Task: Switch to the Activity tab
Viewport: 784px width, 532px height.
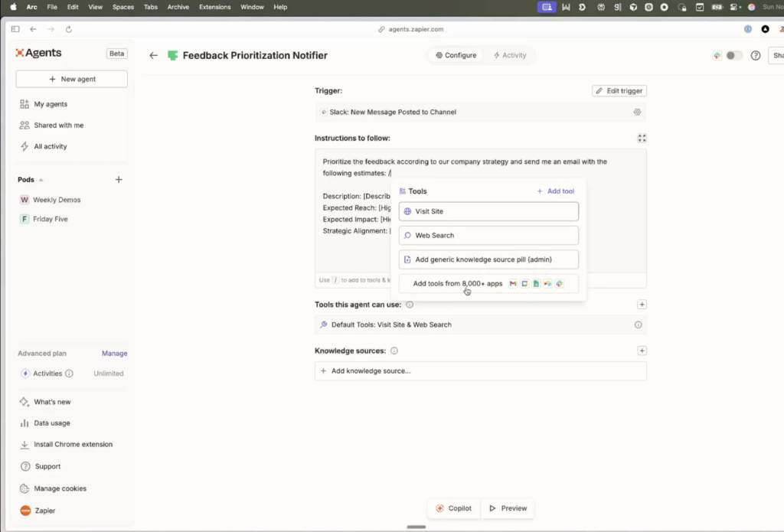Action: [x=510, y=55]
